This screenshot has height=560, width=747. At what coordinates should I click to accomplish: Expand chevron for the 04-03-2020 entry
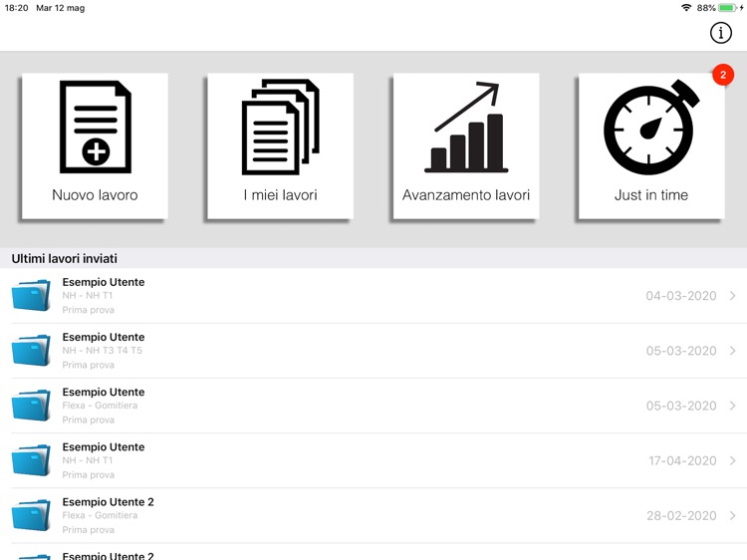[733, 296]
